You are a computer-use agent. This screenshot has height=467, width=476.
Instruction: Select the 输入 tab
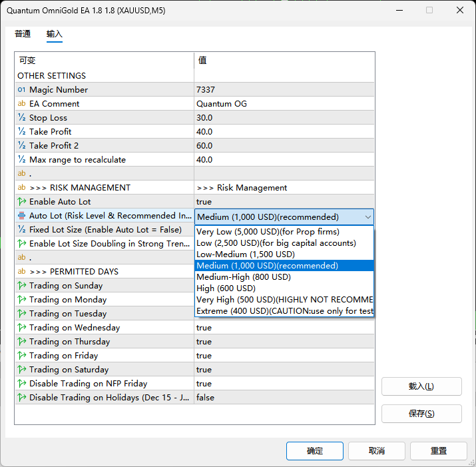[55, 34]
